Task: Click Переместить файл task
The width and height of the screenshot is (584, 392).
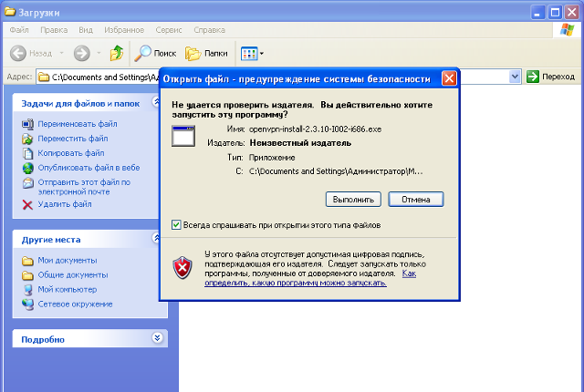Action: [x=73, y=139]
